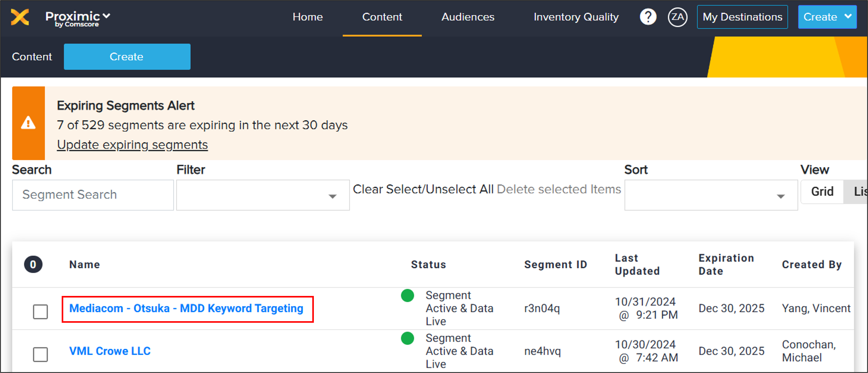The width and height of the screenshot is (868, 373).
Task: Open the ZA user profile avatar
Action: pyautogui.click(x=677, y=17)
